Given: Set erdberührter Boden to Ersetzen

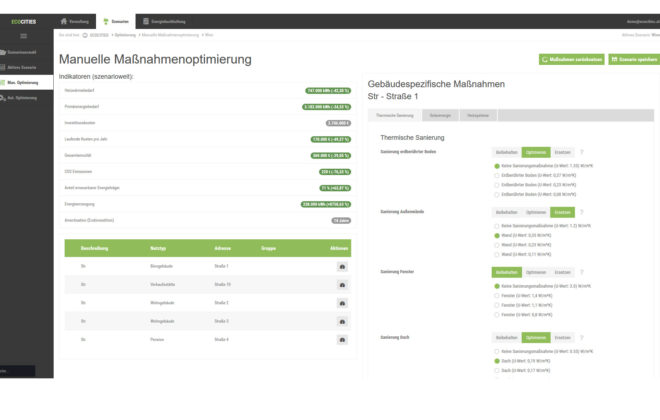Looking at the screenshot, I should click(x=562, y=152).
